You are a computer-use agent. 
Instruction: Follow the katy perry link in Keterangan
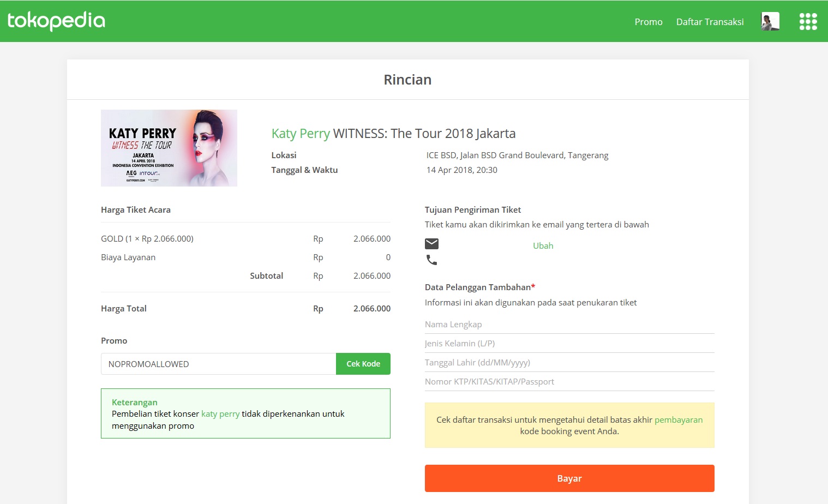click(x=220, y=414)
